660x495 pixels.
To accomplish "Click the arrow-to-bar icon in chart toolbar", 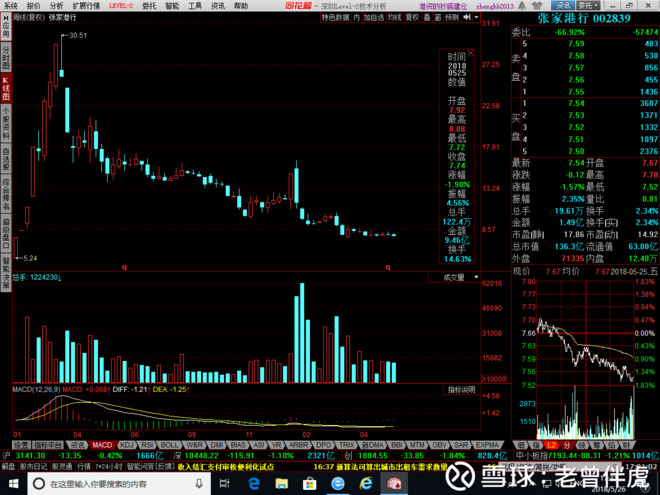I will click(x=467, y=17).
